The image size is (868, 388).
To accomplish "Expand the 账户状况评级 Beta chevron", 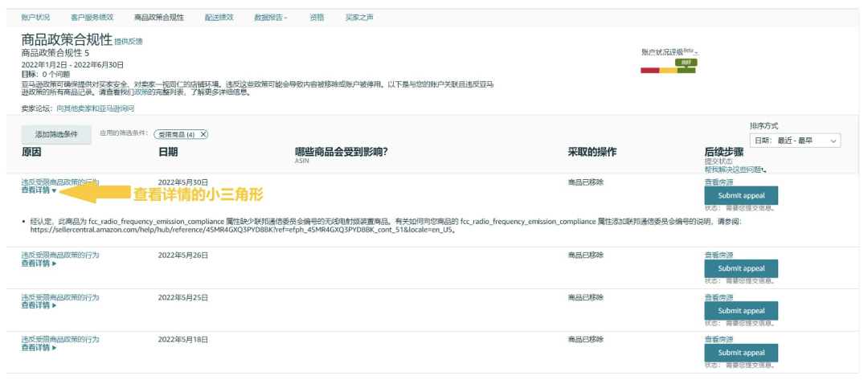I will 697,53.
